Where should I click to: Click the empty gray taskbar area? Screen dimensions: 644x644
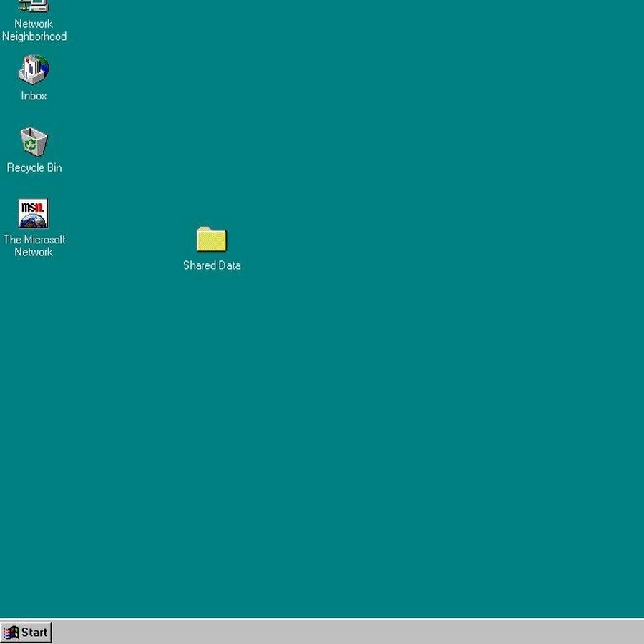(343, 633)
